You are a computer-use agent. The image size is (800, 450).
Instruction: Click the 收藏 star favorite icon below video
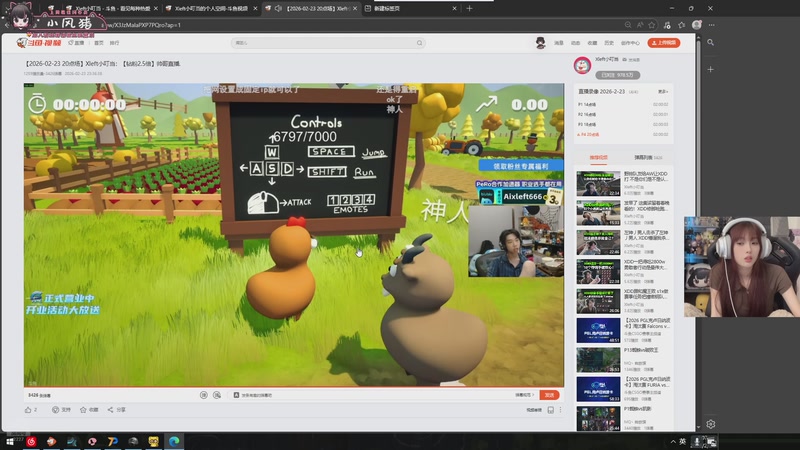83,410
